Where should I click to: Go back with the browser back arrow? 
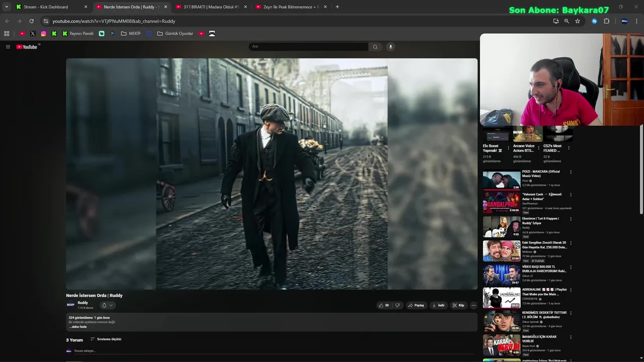(7, 21)
